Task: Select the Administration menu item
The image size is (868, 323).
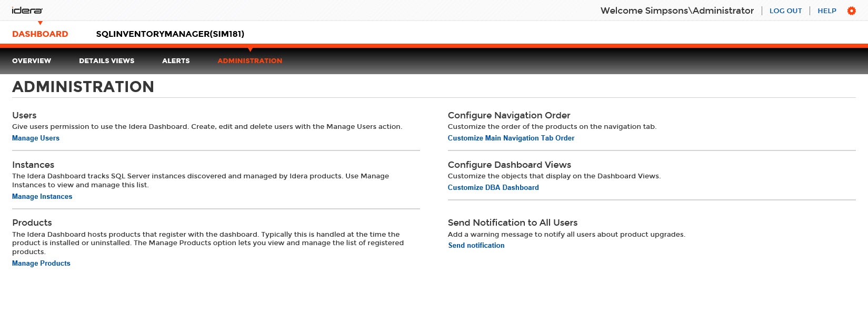Action: pyautogui.click(x=250, y=61)
